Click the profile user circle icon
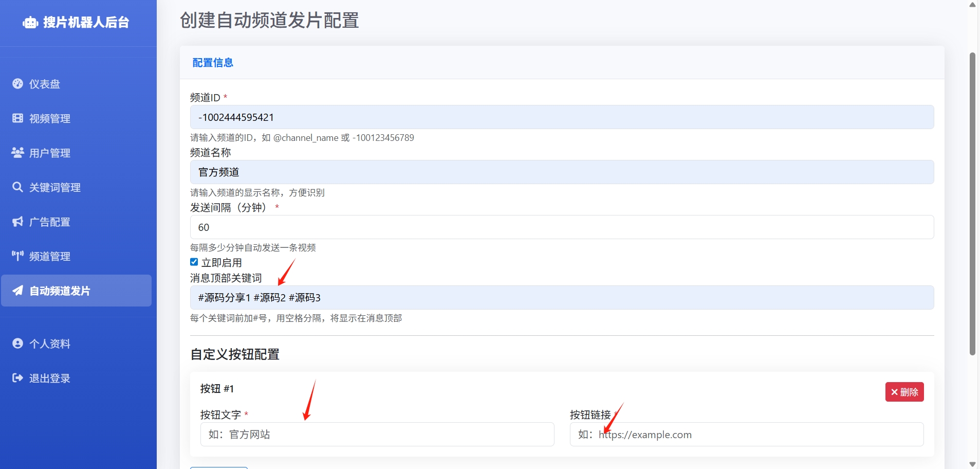 17,344
